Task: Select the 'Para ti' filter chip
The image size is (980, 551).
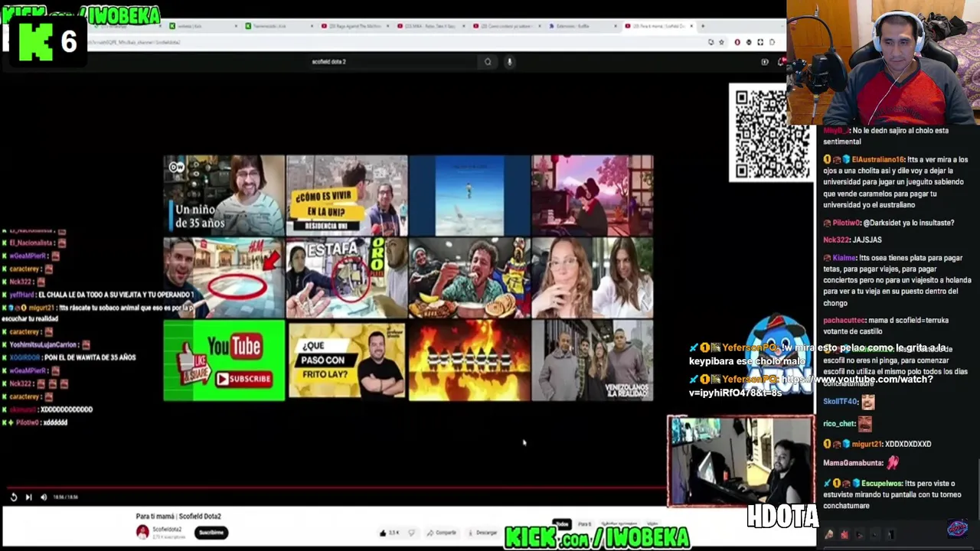Action: (585, 524)
